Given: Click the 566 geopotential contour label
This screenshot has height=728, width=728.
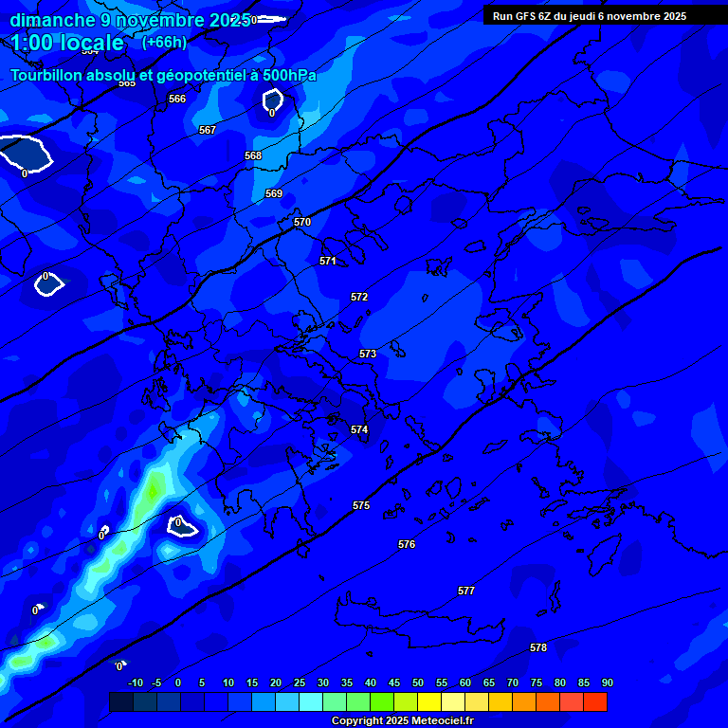Looking at the screenshot, I should pyautogui.click(x=177, y=99).
